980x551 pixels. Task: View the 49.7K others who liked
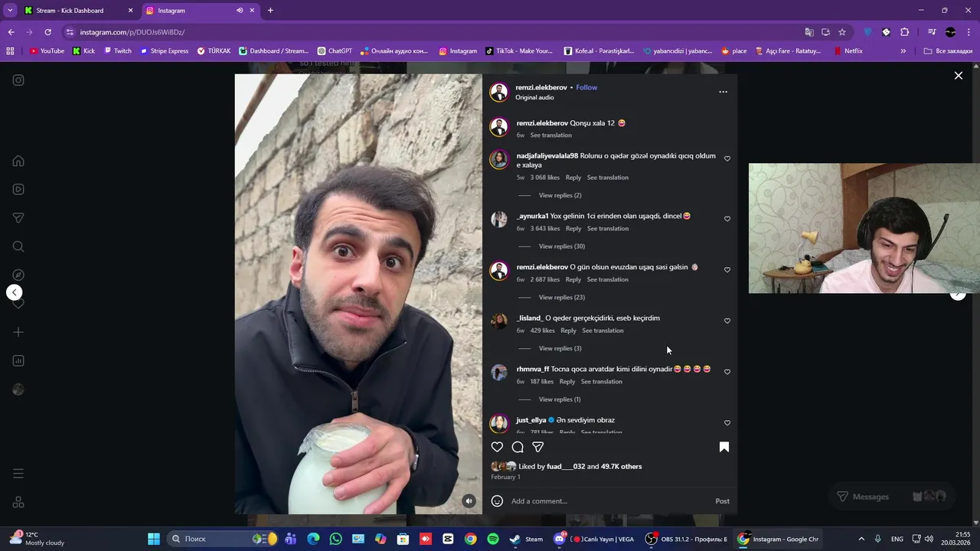(x=621, y=467)
